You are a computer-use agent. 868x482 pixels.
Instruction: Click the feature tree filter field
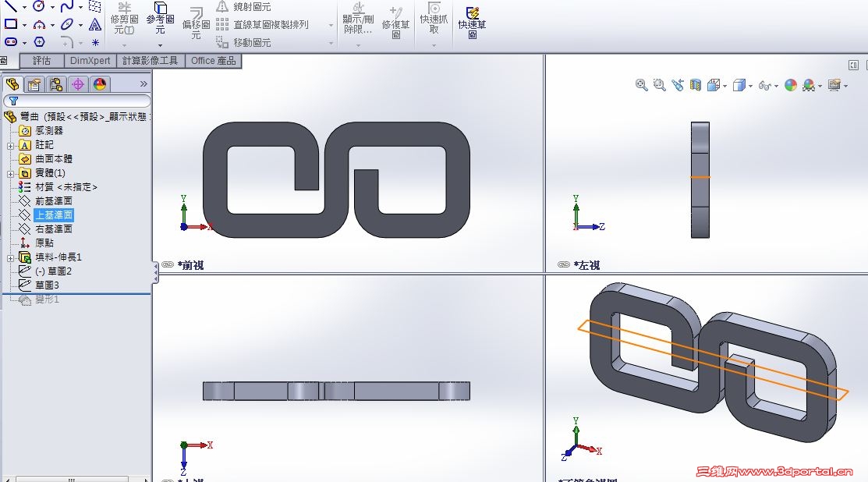(77, 101)
